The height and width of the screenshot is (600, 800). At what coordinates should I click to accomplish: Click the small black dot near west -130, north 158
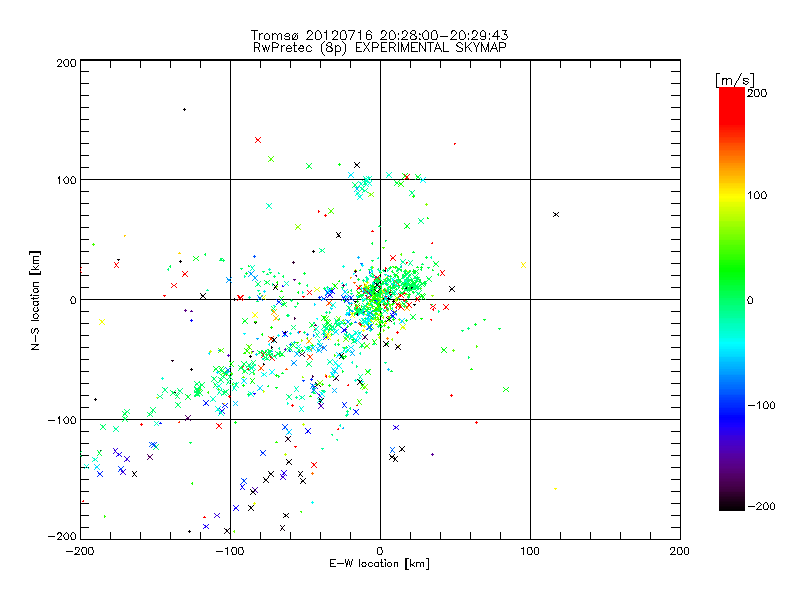pos(185,110)
